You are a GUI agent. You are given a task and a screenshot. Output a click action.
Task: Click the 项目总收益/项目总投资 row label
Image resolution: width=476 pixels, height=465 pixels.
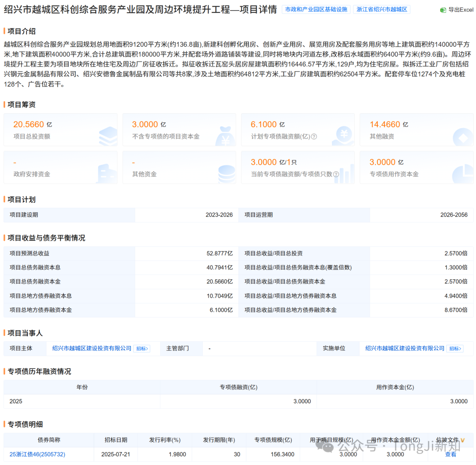click(x=273, y=253)
